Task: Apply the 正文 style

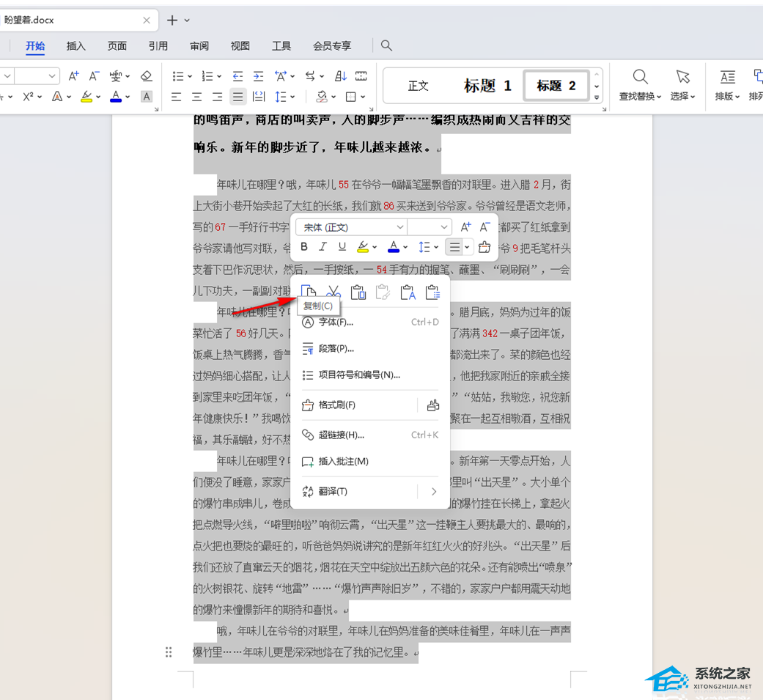Action: point(418,86)
